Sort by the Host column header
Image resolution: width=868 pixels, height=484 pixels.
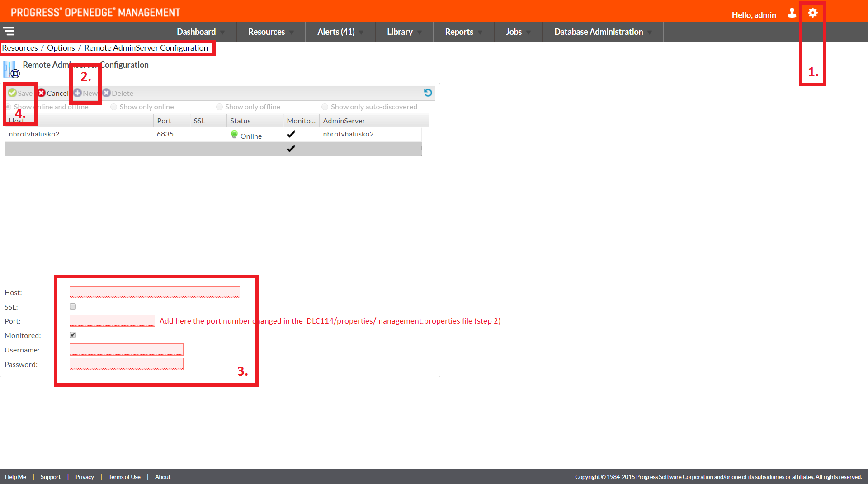click(79, 121)
